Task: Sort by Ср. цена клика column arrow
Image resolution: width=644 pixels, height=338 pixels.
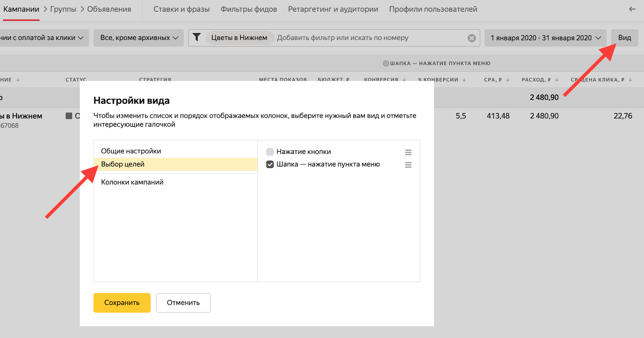Action: click(x=630, y=80)
